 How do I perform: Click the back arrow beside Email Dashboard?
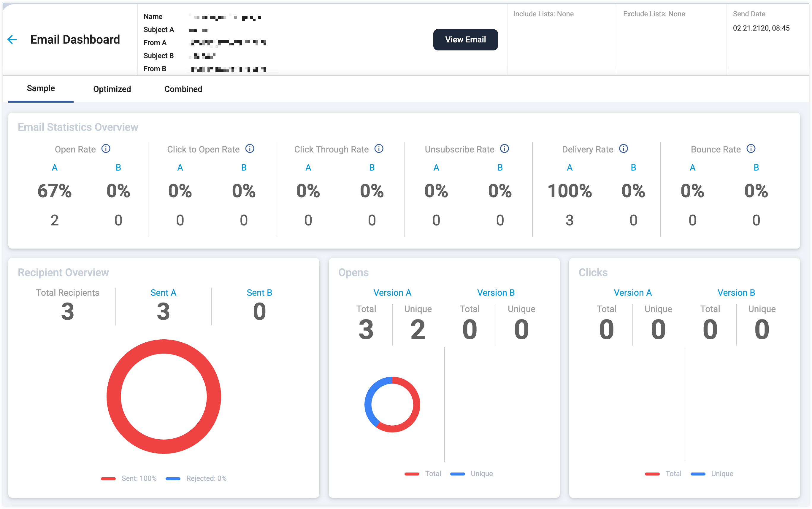12,39
